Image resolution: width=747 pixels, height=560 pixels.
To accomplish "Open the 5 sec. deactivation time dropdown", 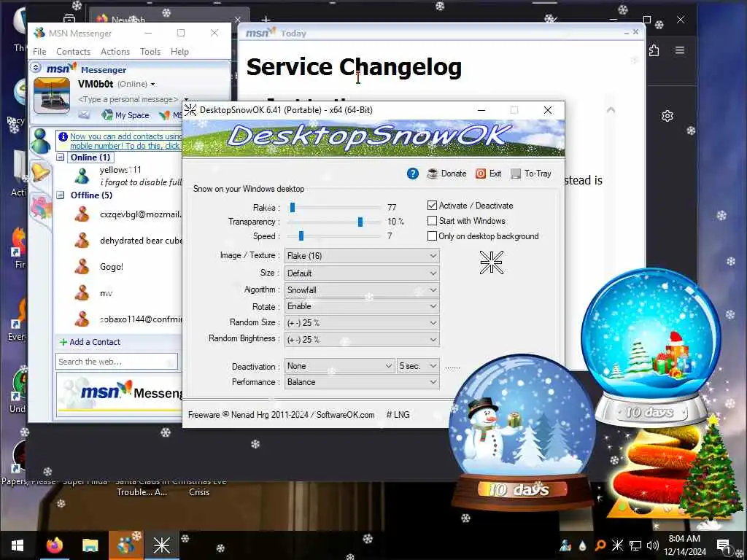I will click(x=418, y=366).
